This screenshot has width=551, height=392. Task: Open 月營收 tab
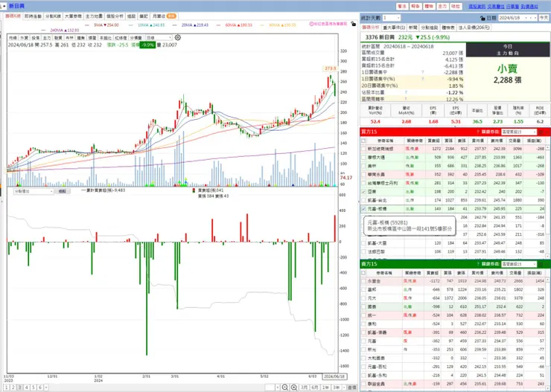tap(164, 16)
